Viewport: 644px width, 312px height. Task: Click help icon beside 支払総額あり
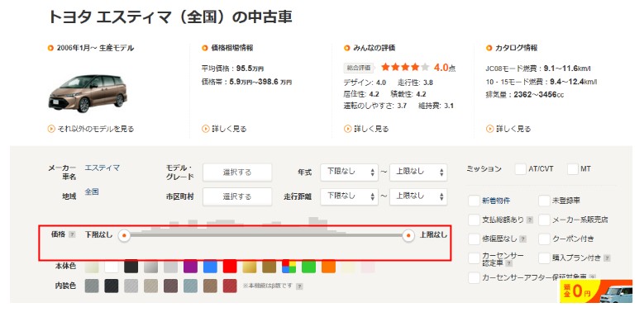coord(530,220)
